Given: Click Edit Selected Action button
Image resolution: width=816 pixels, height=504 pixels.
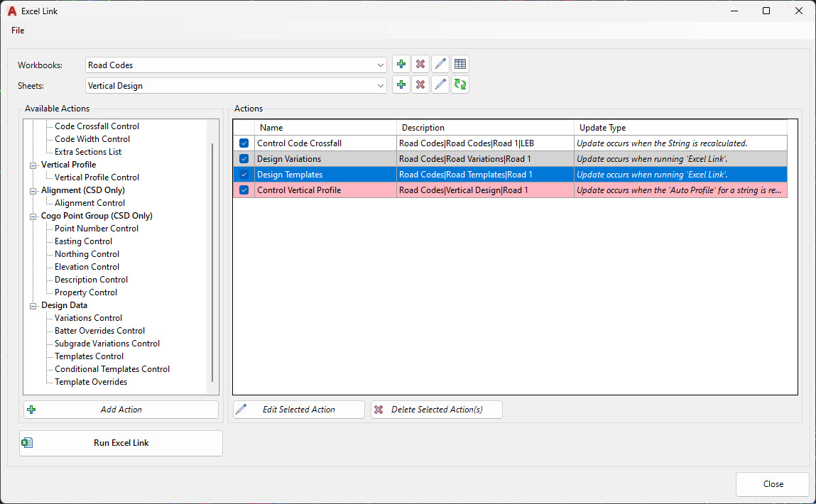Looking at the screenshot, I should click(x=299, y=410).
